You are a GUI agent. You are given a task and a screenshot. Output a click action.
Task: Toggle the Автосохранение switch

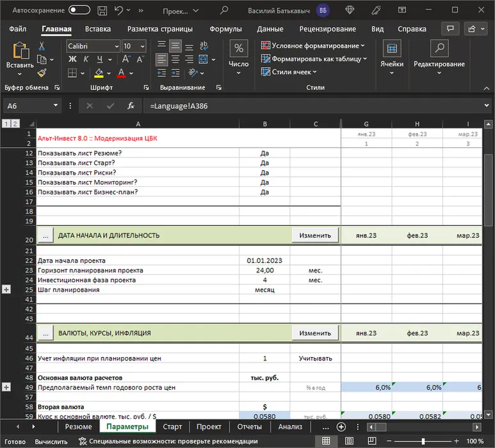(79, 10)
